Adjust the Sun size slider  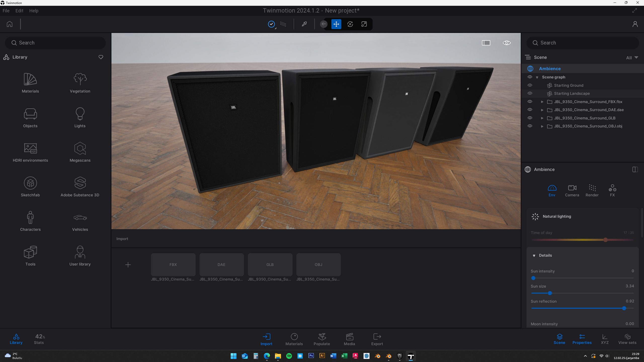click(550, 293)
